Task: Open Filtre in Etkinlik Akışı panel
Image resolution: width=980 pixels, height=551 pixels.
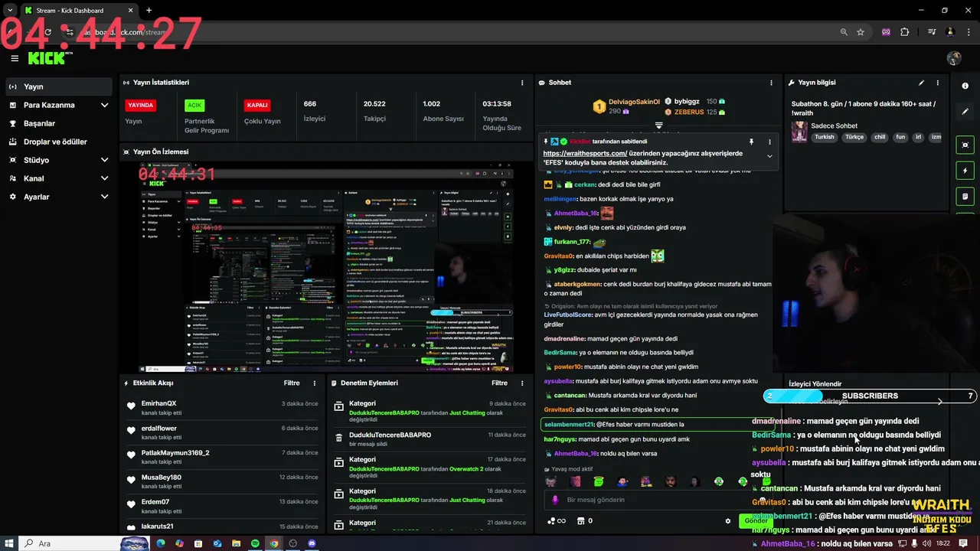Action: point(292,383)
